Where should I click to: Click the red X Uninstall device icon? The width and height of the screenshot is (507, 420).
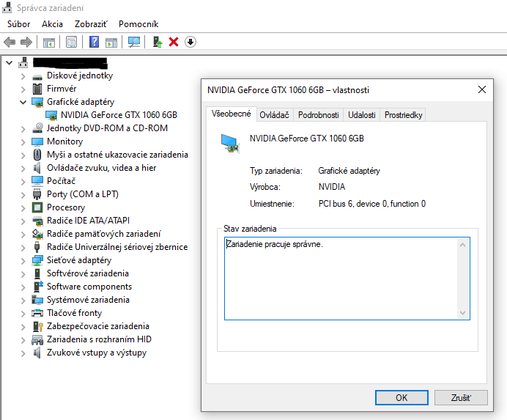point(174,42)
